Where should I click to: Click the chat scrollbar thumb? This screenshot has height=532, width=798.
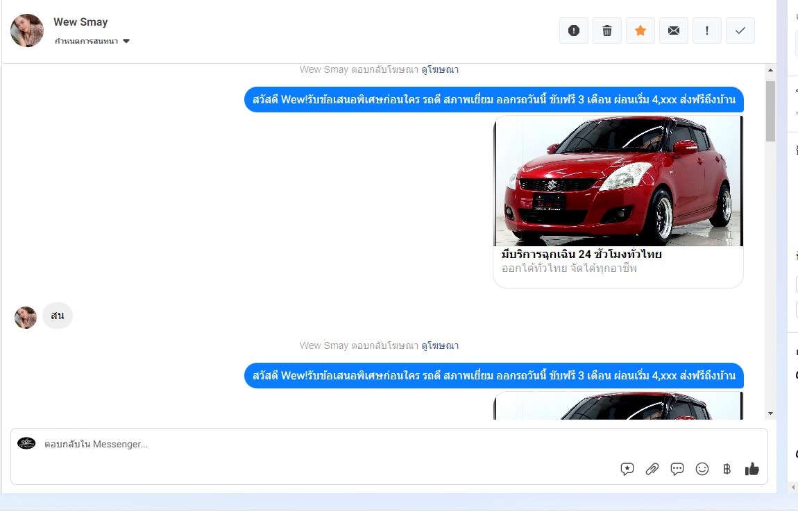[x=770, y=111]
